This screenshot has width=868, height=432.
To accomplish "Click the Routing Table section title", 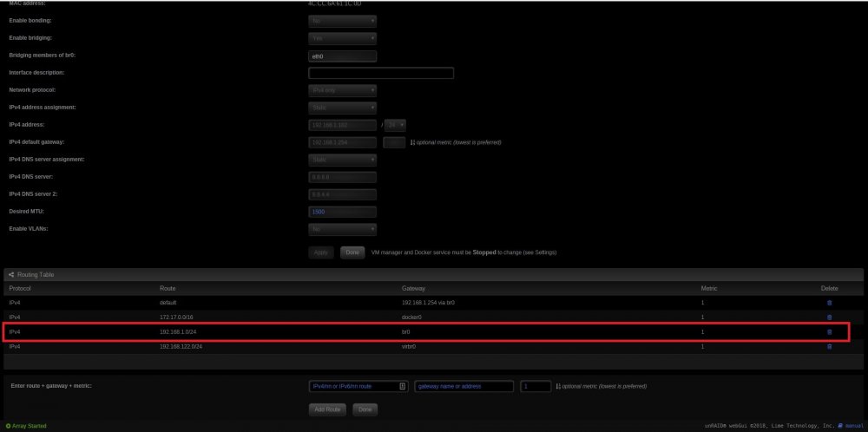I will tap(36, 275).
